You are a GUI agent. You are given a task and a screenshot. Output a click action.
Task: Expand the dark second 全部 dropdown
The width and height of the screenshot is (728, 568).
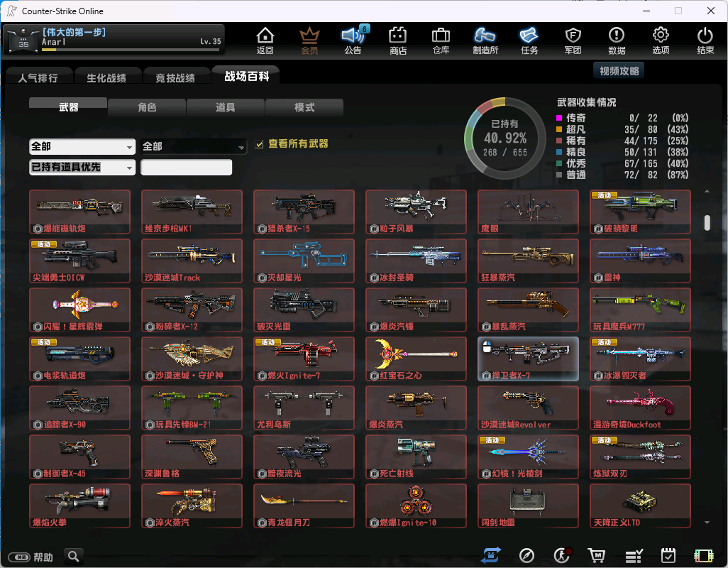(x=193, y=147)
